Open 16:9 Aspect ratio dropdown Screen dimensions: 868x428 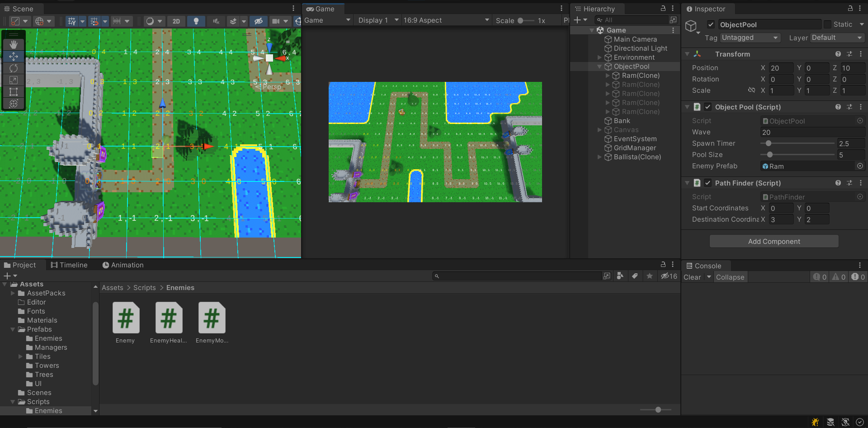pos(446,20)
